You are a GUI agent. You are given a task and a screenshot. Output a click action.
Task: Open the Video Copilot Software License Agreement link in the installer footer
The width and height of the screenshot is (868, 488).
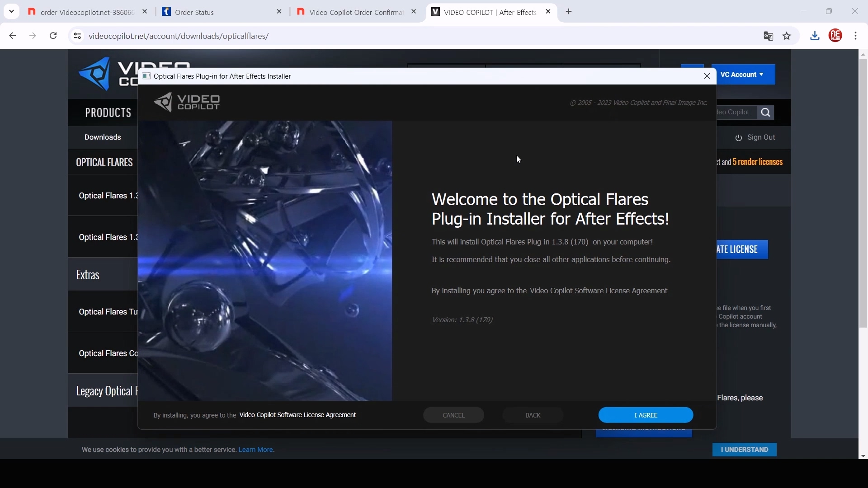coord(298,415)
